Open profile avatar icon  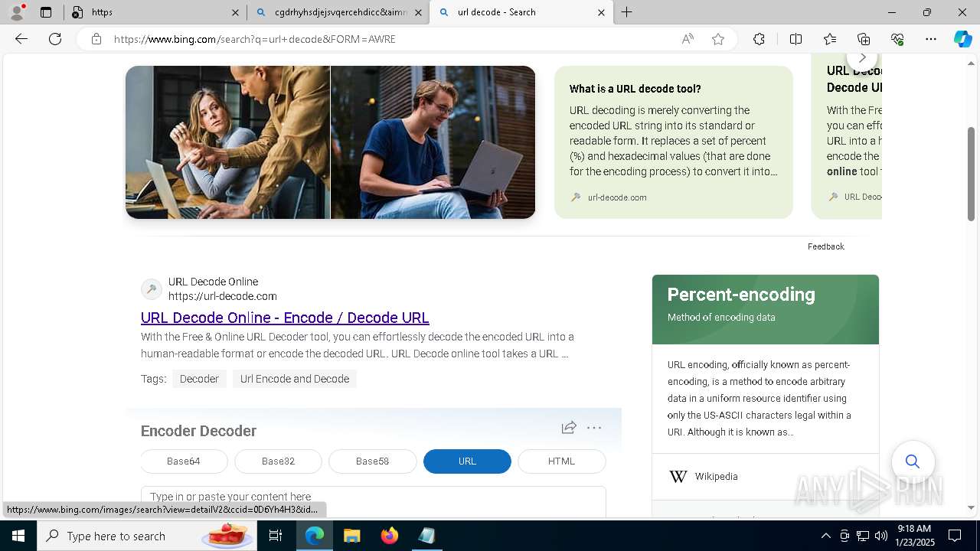click(x=17, y=12)
